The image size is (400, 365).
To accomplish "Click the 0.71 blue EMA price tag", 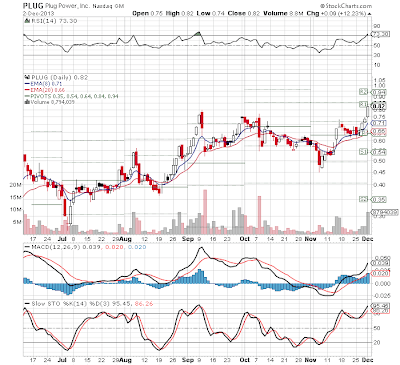I will [x=380, y=123].
